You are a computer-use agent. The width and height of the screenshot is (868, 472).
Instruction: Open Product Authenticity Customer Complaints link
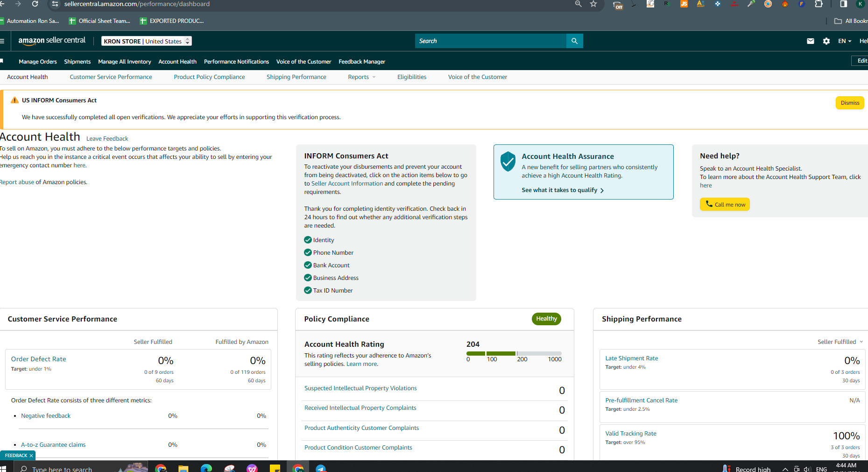coord(361,428)
